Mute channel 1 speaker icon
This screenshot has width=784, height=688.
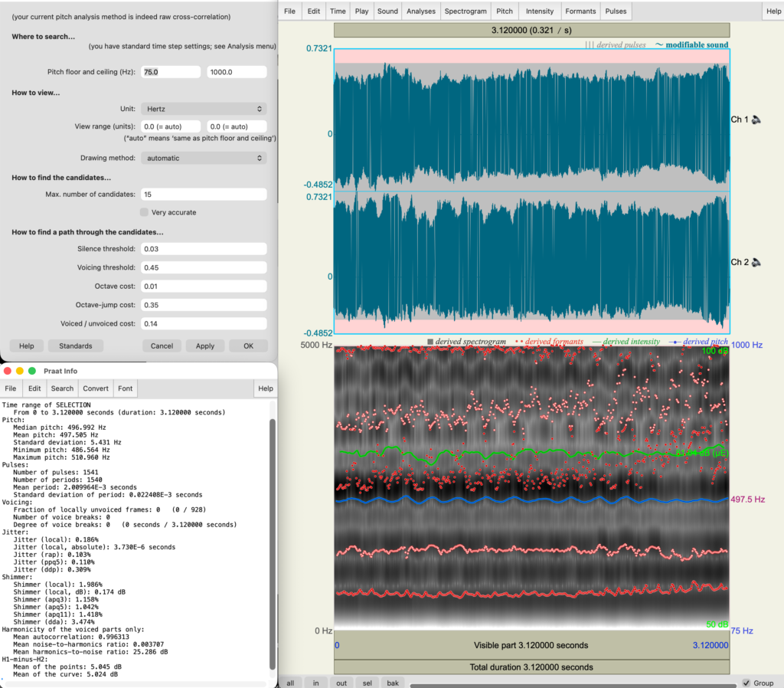[756, 120]
